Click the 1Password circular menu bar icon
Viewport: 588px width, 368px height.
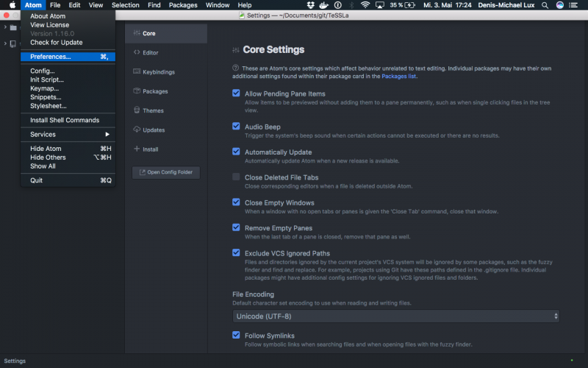click(x=338, y=5)
